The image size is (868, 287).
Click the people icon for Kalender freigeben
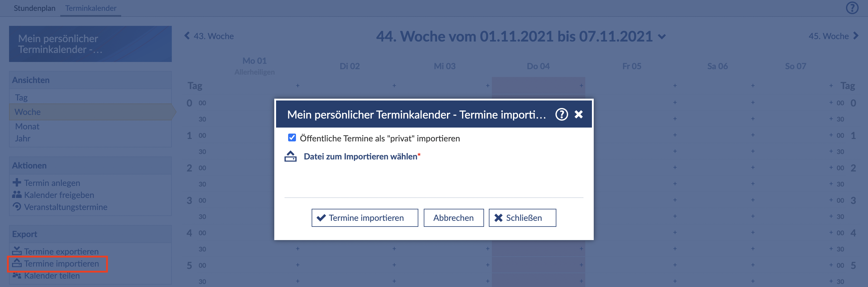[17, 195]
